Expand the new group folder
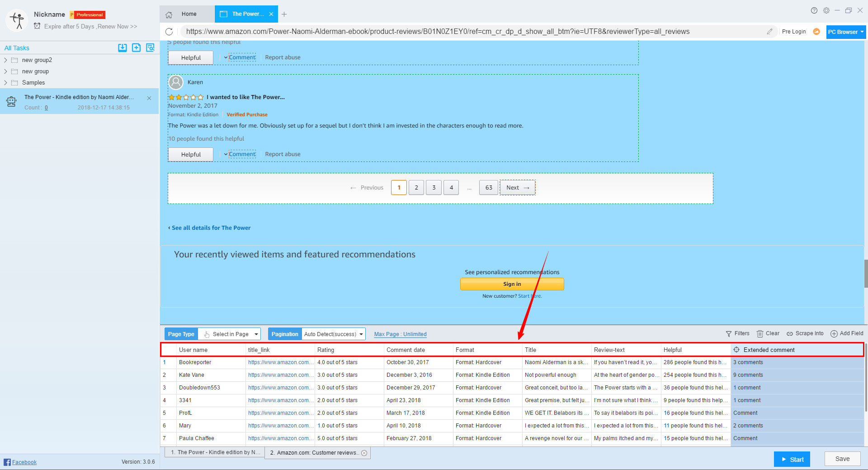Image resolution: width=868 pixels, height=470 pixels. [x=5, y=71]
